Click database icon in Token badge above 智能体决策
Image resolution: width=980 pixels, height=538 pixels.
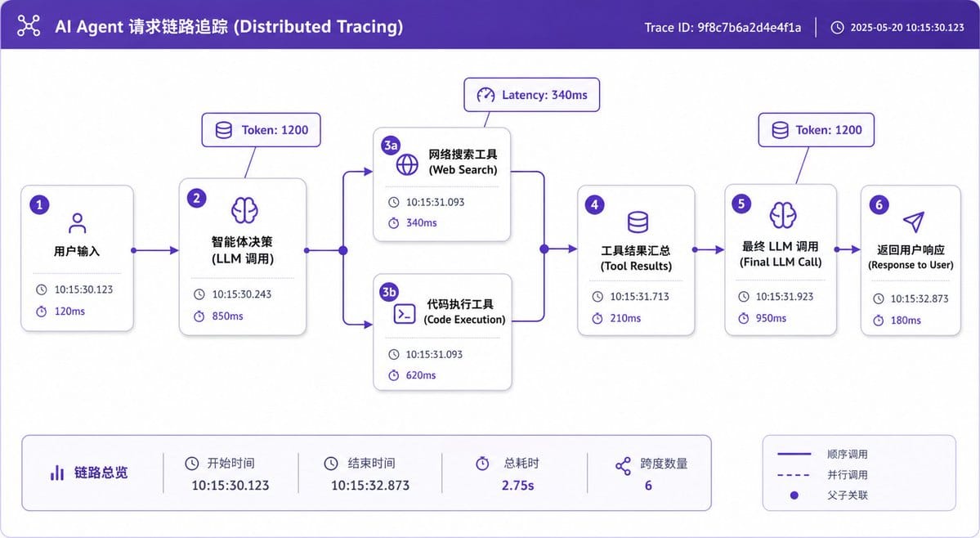tap(224, 130)
